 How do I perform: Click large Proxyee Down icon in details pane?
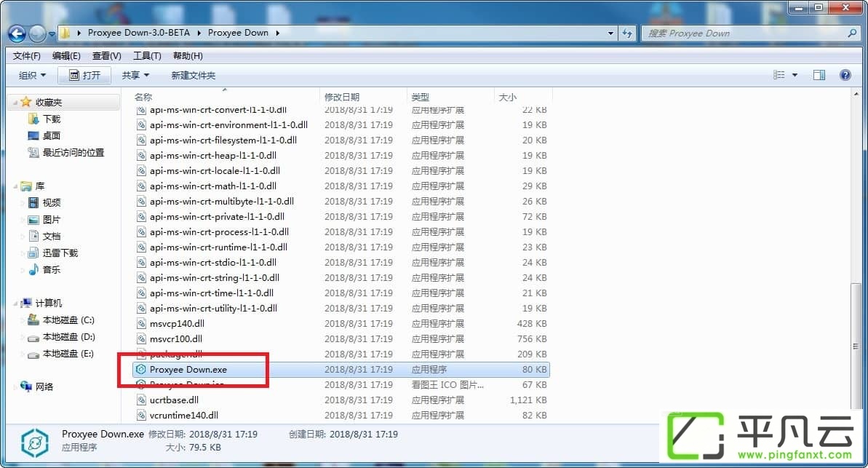click(35, 443)
